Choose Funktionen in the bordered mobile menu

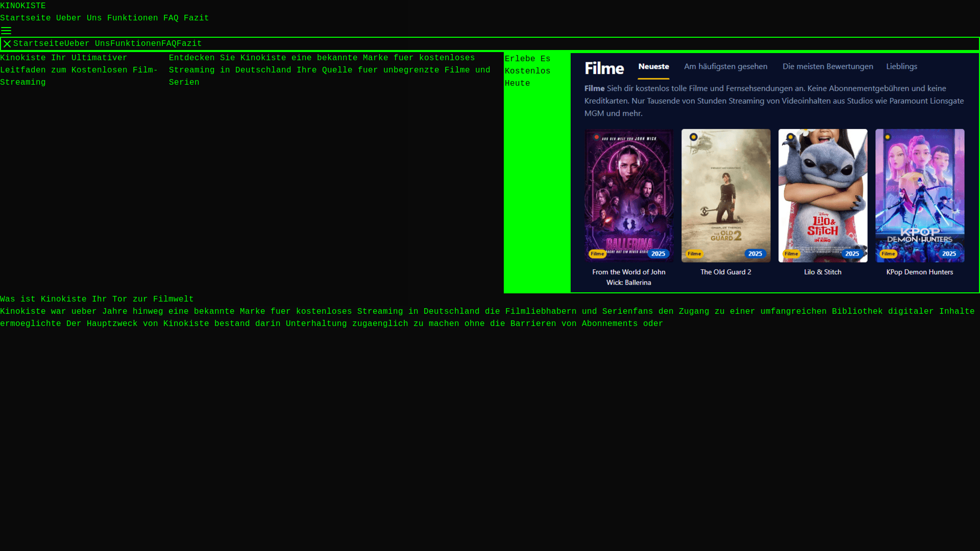[x=136, y=44]
